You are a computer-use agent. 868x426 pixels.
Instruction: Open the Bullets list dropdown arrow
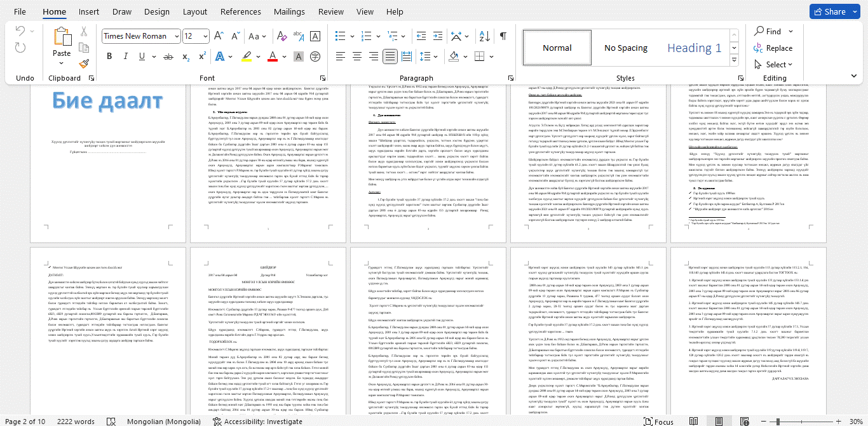coord(351,36)
